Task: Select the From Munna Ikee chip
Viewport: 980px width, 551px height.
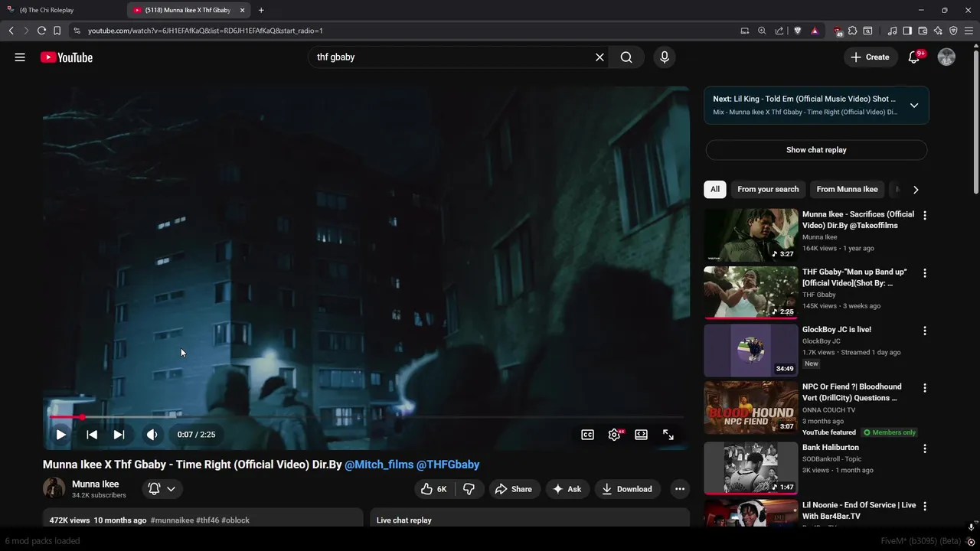Action: pyautogui.click(x=847, y=189)
